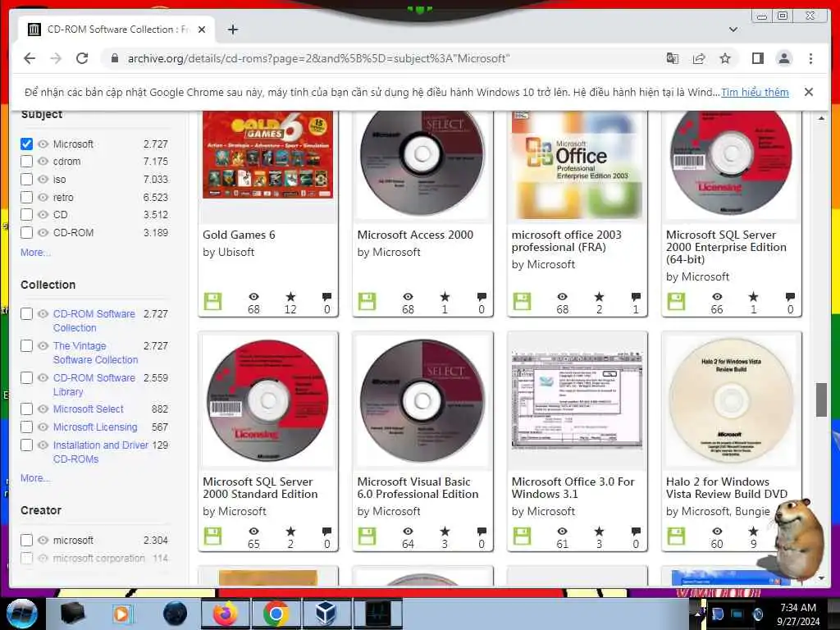Check the Microsoft Licensing collection box
This screenshot has height=630, width=840.
pyautogui.click(x=26, y=427)
